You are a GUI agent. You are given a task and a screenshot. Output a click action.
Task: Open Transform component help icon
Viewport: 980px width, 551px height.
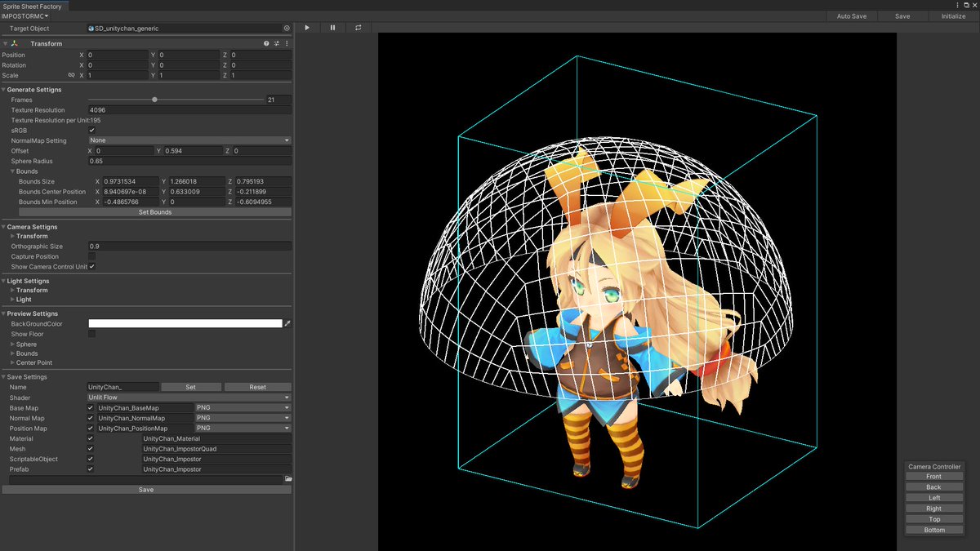click(x=266, y=44)
